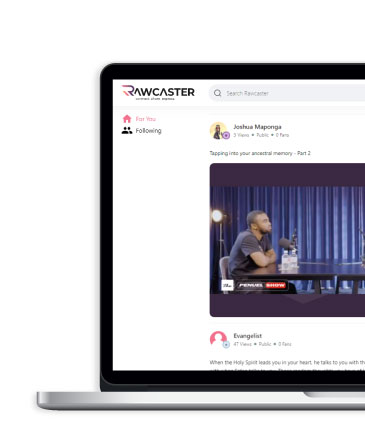Image resolution: width=365 pixels, height=424 pixels.
Task: Open the 'Tapping into your ancestral memory' caption
Action: pos(260,153)
